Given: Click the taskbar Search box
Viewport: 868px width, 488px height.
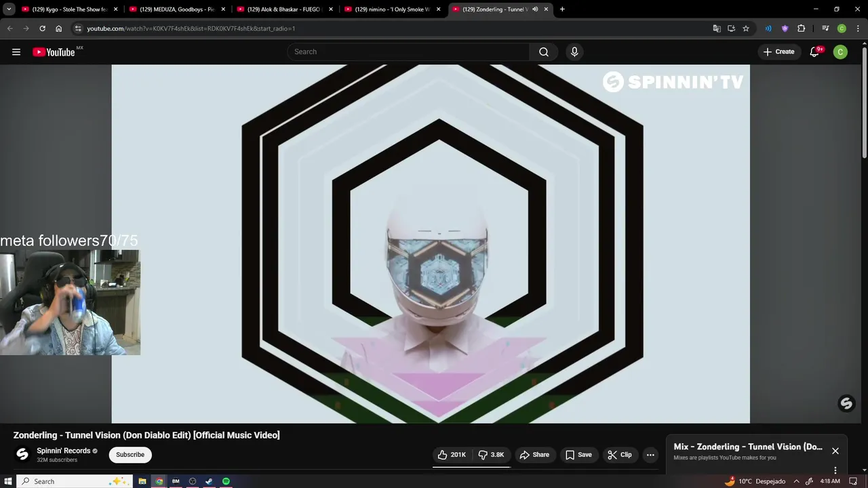Looking at the screenshot, I should (74, 481).
